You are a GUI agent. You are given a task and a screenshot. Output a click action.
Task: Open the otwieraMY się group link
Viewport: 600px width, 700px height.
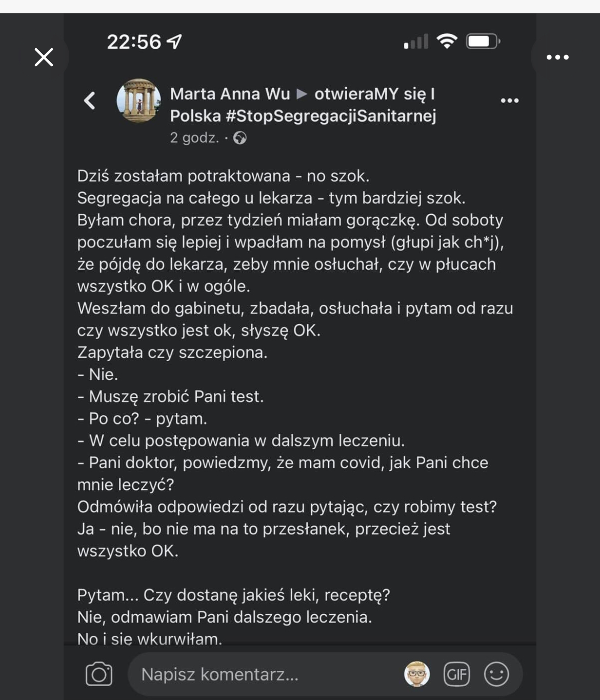click(374, 94)
